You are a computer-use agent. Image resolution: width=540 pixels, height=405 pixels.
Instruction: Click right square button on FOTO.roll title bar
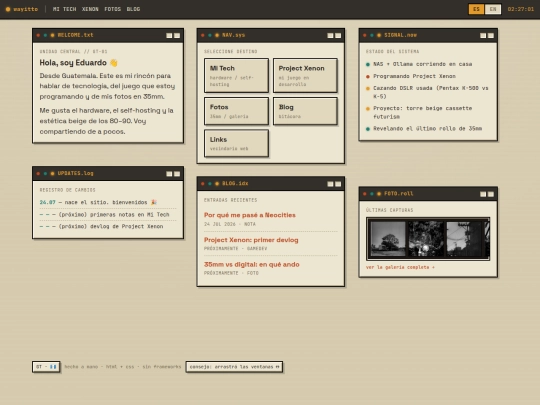point(491,194)
